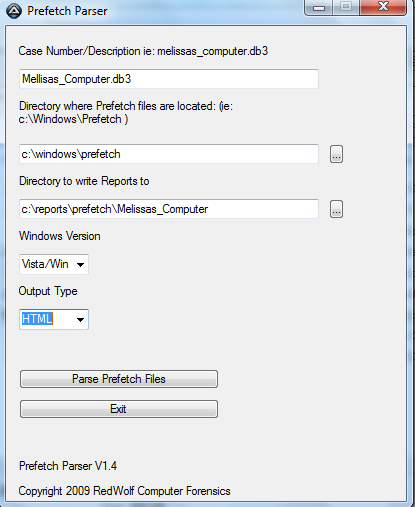Screen dimensions: 415x507
Task: Focus the Case Number/Description text field
Action: [x=169, y=79]
